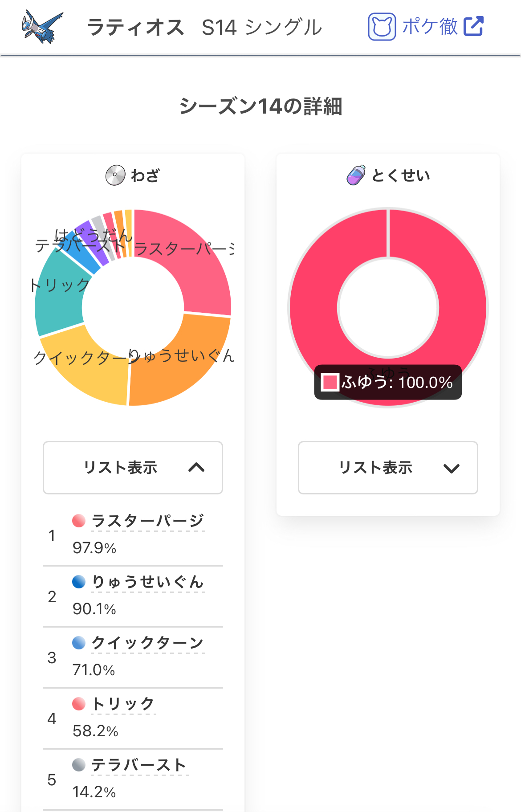Open the ポケ徹 external link
Image resolution: width=521 pixels, height=812 pixels.
tap(430, 27)
